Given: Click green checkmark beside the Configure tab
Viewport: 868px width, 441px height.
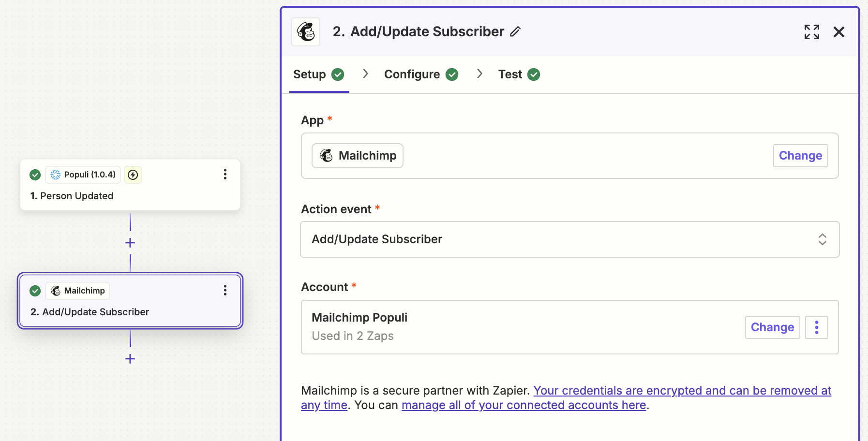Looking at the screenshot, I should (x=452, y=74).
